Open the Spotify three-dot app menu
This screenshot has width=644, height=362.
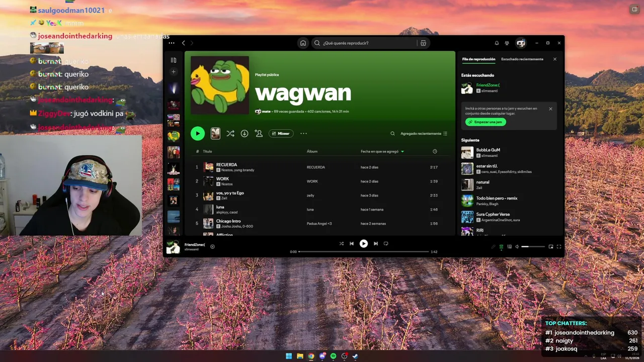(x=172, y=43)
